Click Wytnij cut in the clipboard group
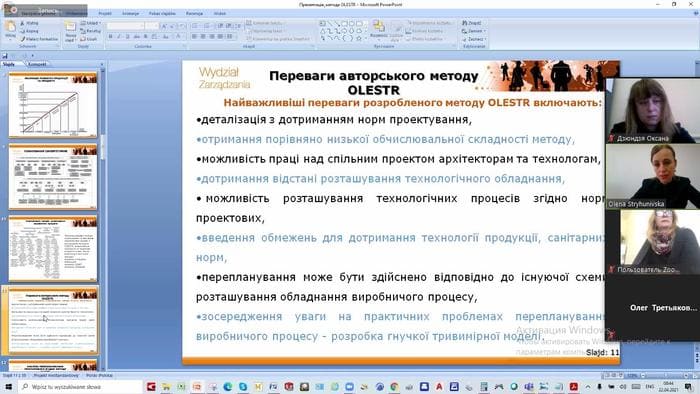Image resolution: width=700 pixels, height=394 pixels. (29, 23)
